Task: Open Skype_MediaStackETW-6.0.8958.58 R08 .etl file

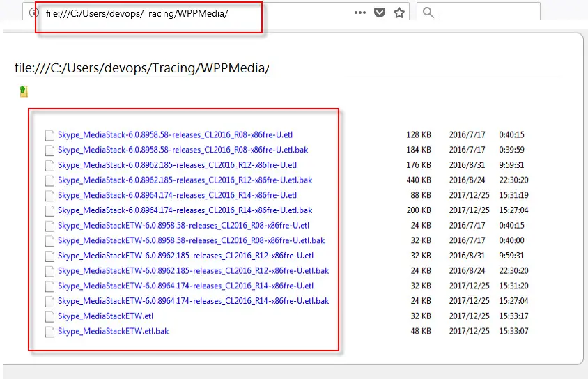Action: click(183, 225)
